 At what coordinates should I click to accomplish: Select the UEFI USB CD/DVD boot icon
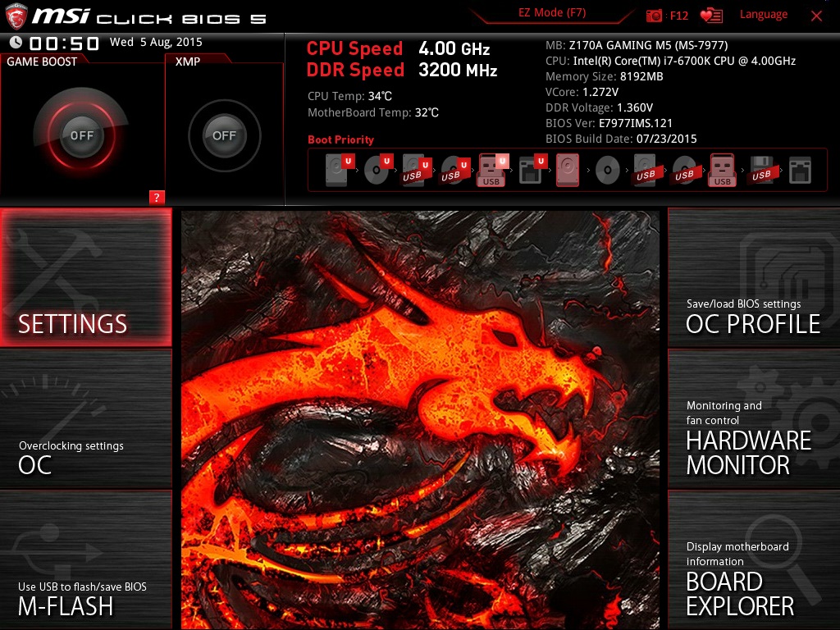[x=455, y=170]
